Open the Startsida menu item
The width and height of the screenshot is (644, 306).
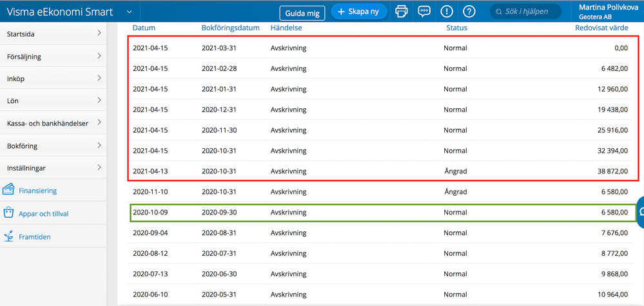tap(53, 33)
